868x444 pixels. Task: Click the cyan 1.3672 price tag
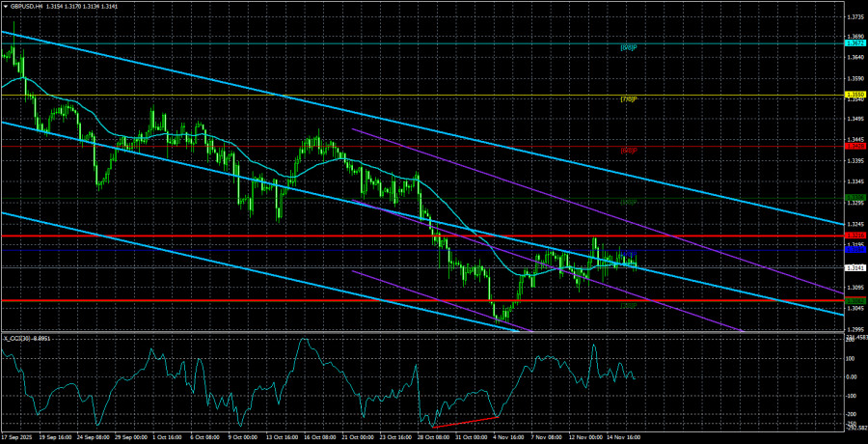click(x=854, y=43)
